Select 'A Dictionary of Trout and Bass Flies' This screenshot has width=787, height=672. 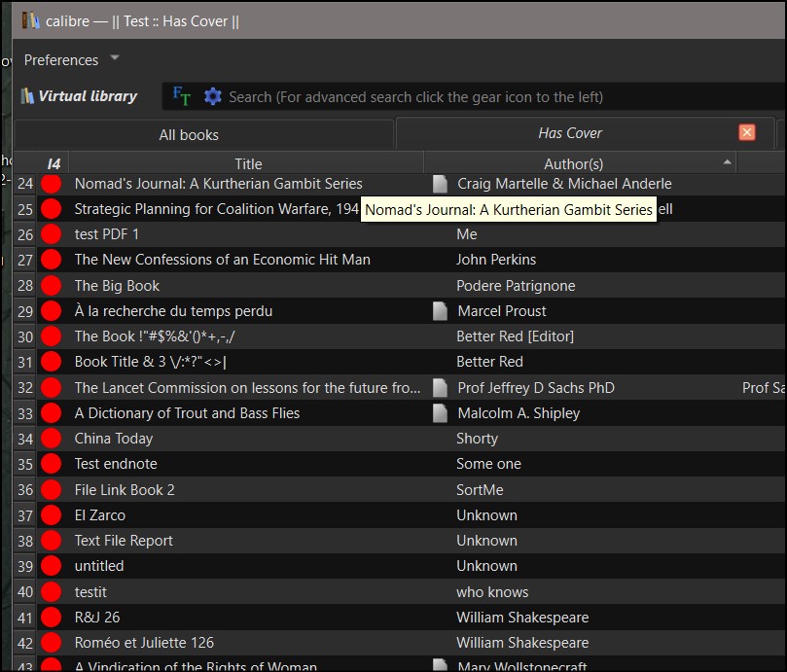tap(187, 413)
